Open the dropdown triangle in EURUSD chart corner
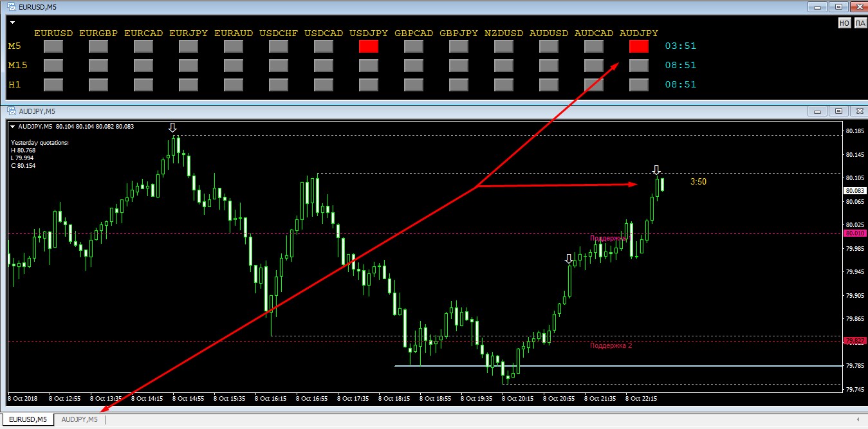Viewport: 868px width, 429px height. [12, 23]
